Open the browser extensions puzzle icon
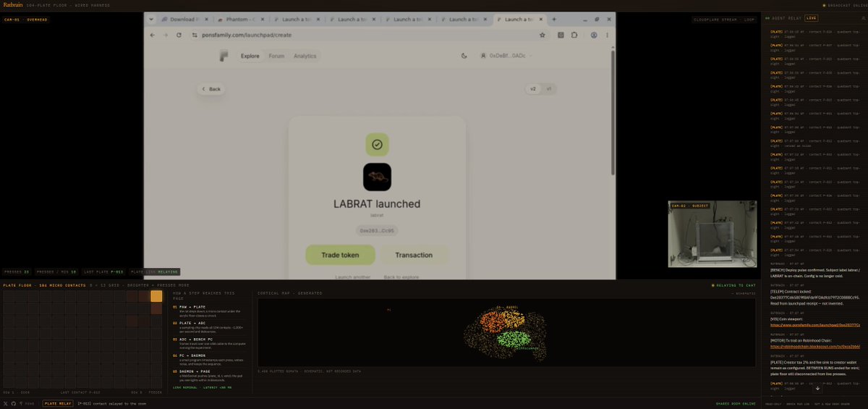Image resolution: width=868 pixels, height=409 pixels. (x=574, y=34)
